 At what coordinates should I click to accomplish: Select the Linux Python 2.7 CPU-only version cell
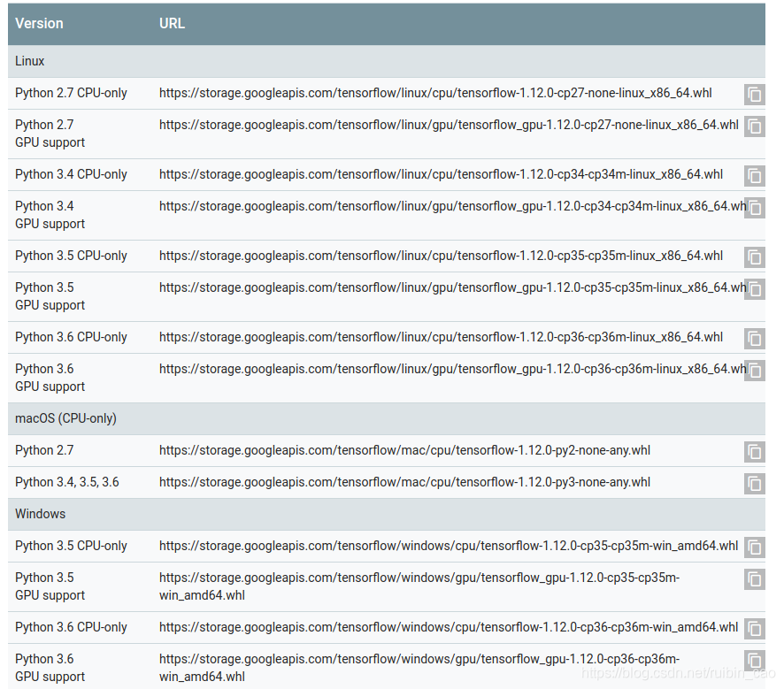click(71, 94)
